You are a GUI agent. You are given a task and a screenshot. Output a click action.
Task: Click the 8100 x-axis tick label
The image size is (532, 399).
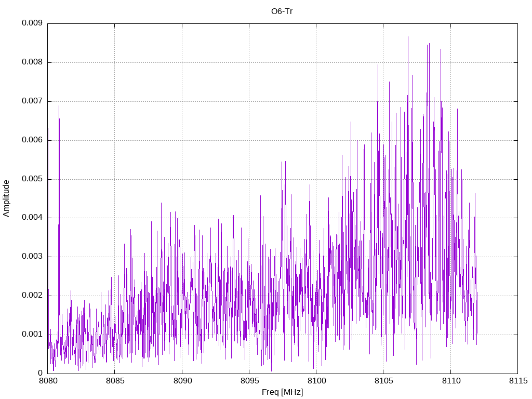coord(317,381)
